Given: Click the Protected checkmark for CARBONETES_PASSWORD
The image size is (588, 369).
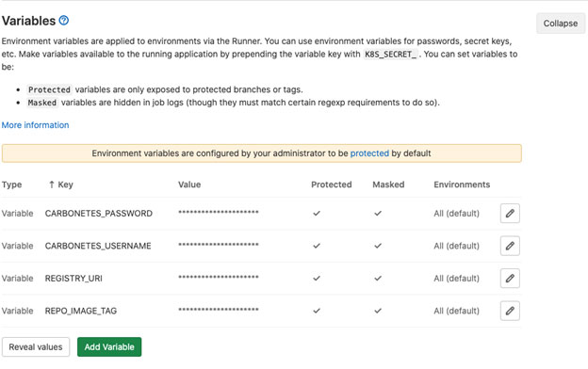Looking at the screenshot, I should pos(317,213).
